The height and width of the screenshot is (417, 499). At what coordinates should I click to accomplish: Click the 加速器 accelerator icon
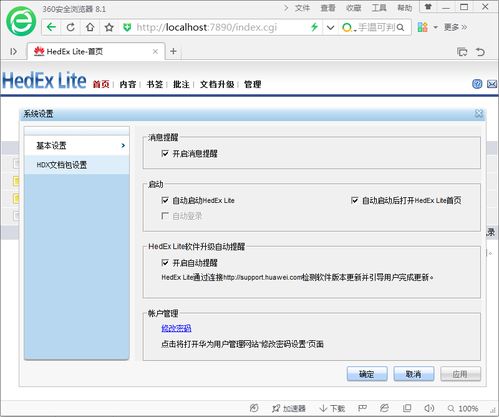(x=289, y=408)
